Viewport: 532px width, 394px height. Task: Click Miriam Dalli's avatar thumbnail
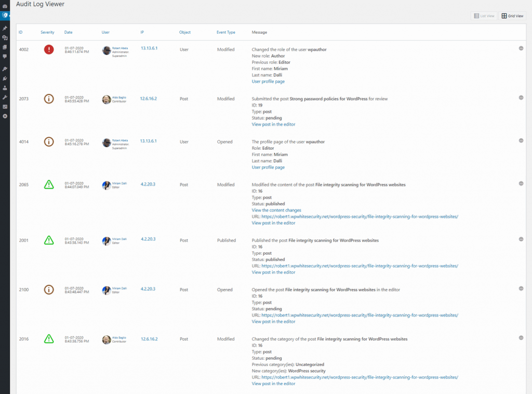pos(105,185)
